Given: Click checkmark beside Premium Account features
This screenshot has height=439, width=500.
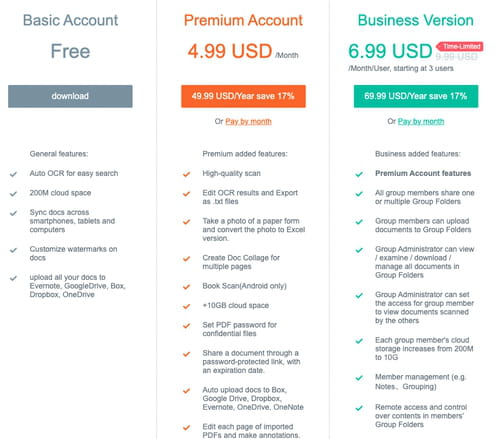Looking at the screenshot, I should click(359, 174).
